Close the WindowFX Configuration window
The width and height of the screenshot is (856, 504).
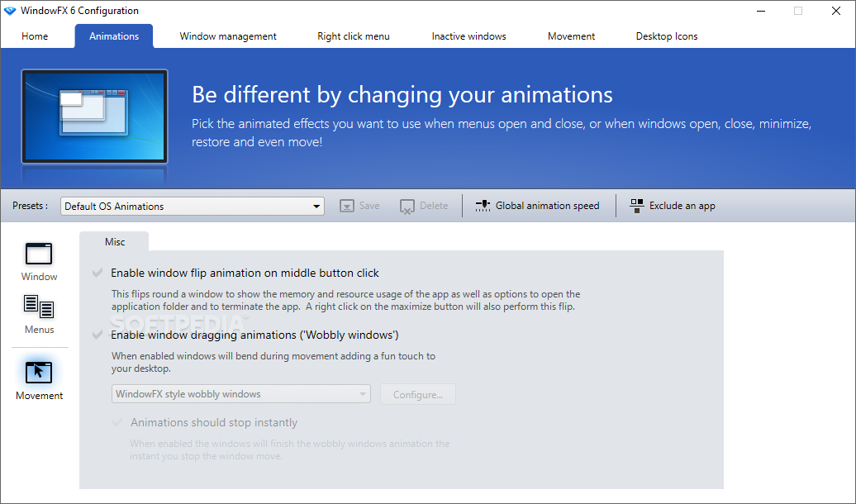click(836, 11)
